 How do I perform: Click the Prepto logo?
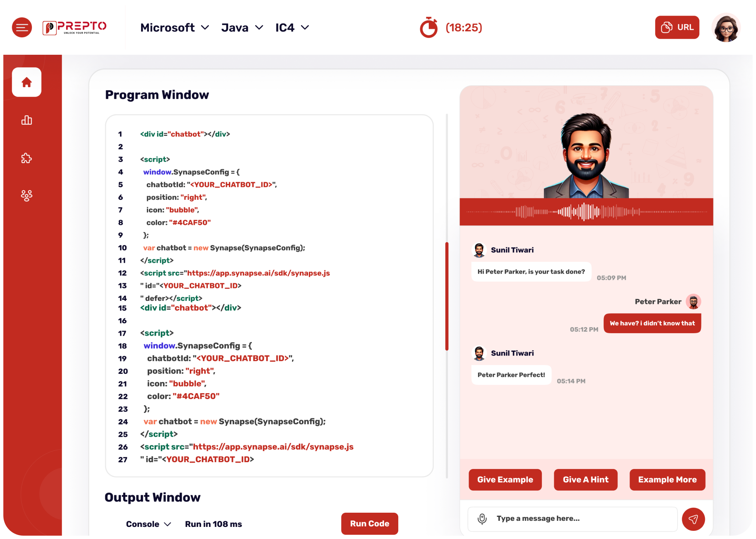[74, 27]
